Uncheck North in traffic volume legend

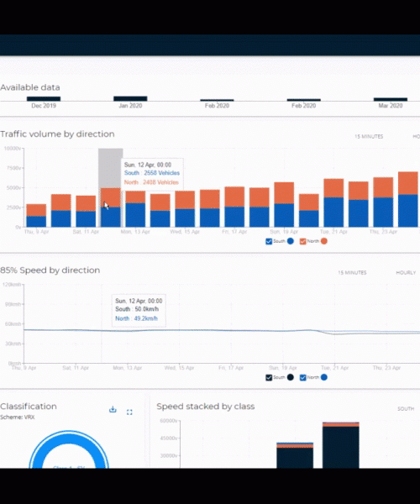click(302, 241)
